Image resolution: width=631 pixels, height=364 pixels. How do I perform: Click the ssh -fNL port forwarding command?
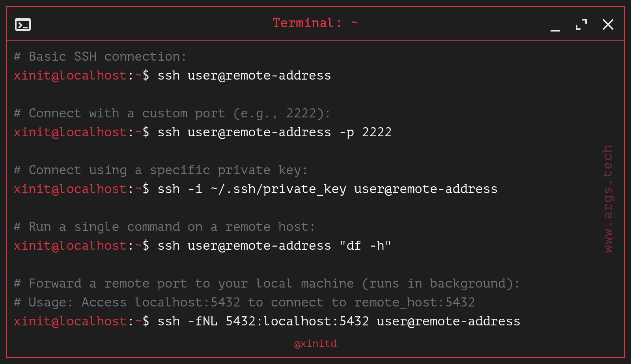(x=339, y=321)
